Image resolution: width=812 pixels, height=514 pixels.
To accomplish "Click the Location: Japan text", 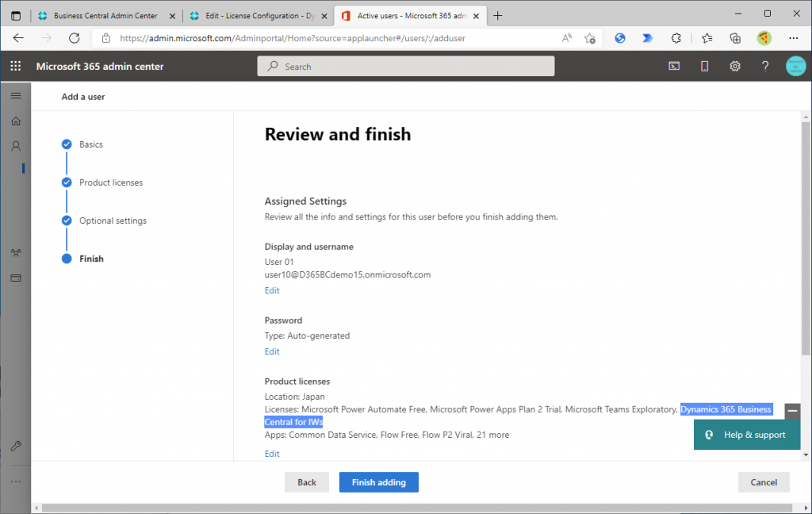I will (295, 397).
